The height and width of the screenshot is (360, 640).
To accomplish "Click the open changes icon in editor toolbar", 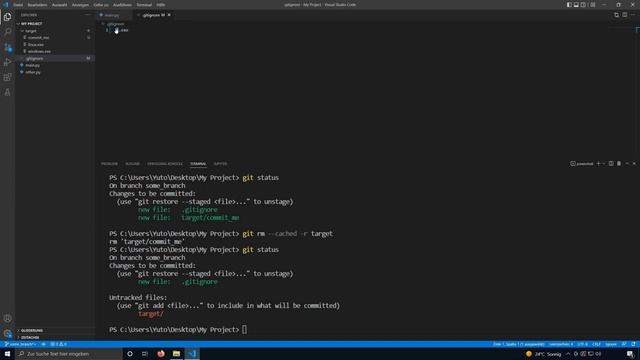I will 616,15.
